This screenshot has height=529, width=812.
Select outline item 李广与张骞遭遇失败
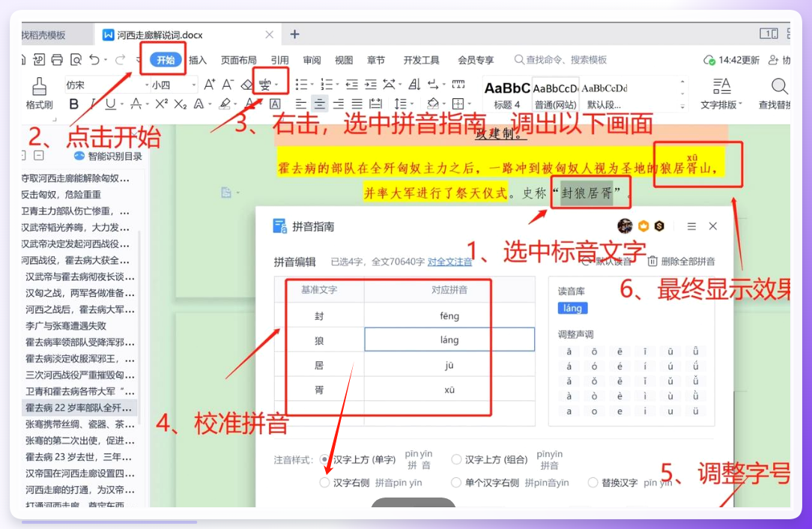[x=66, y=326]
